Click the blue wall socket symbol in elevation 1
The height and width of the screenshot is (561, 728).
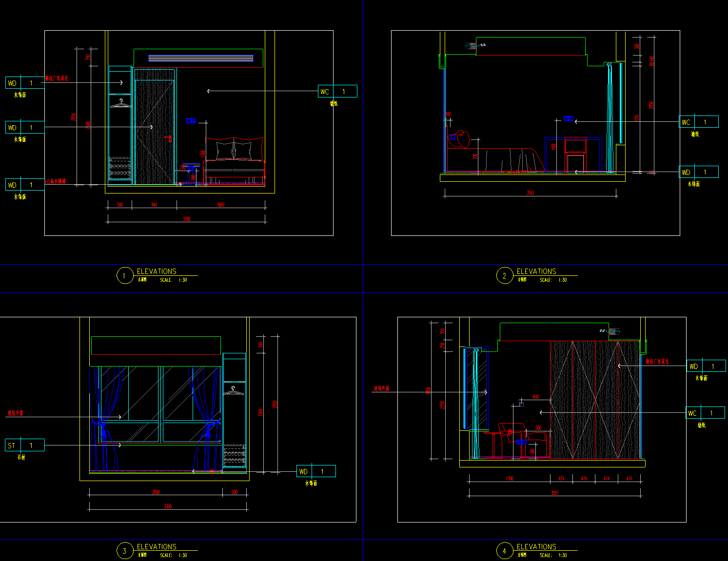coord(191,120)
